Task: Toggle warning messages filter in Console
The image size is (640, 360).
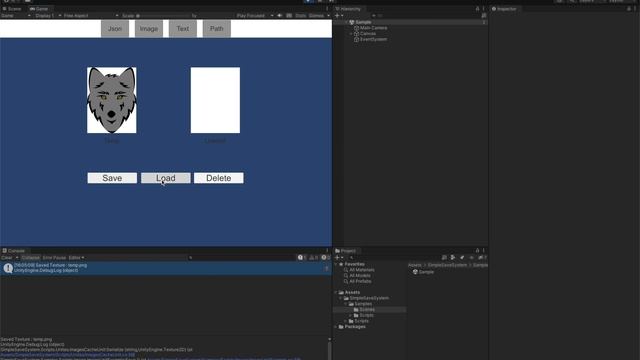Action: [x=313, y=258]
